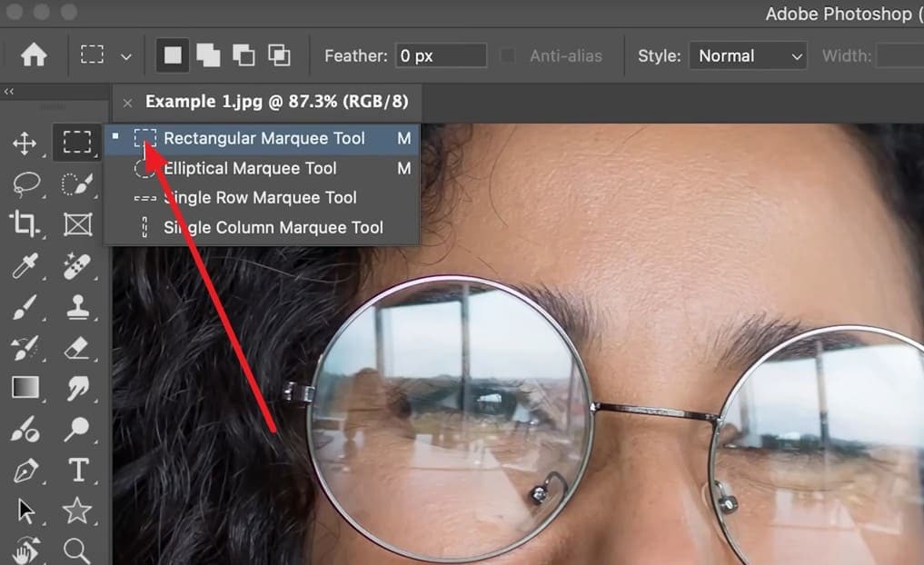Choose the Intersect with selection mode
This screenshot has height=565, width=924.
coord(279,55)
